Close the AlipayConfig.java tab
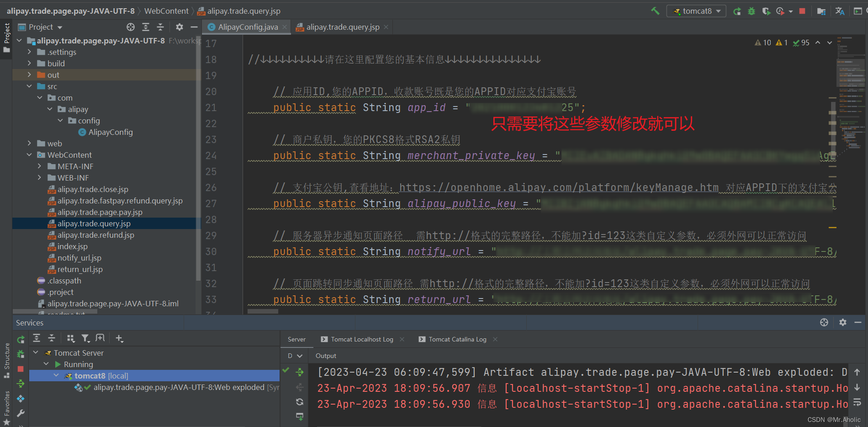 [x=285, y=27]
